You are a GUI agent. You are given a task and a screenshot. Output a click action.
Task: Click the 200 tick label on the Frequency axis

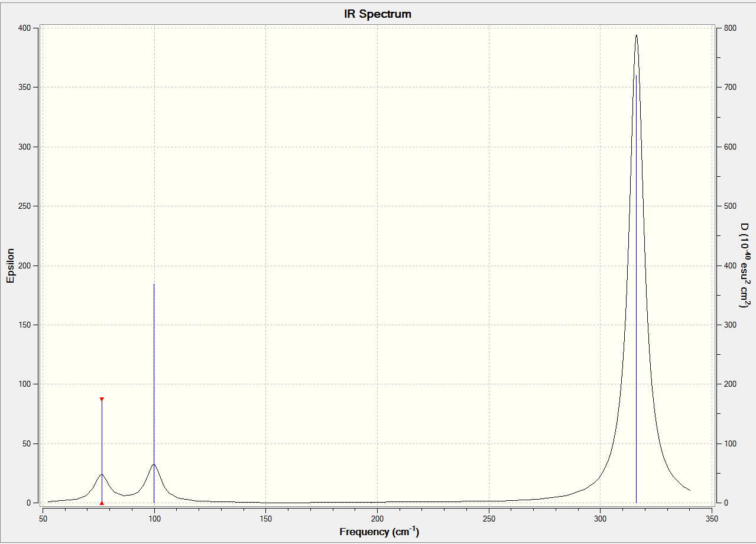click(x=377, y=519)
